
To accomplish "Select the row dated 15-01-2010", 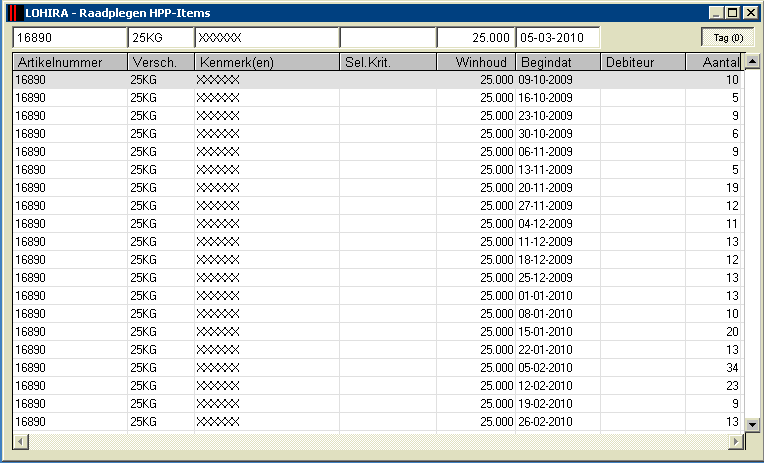I will pos(377,332).
